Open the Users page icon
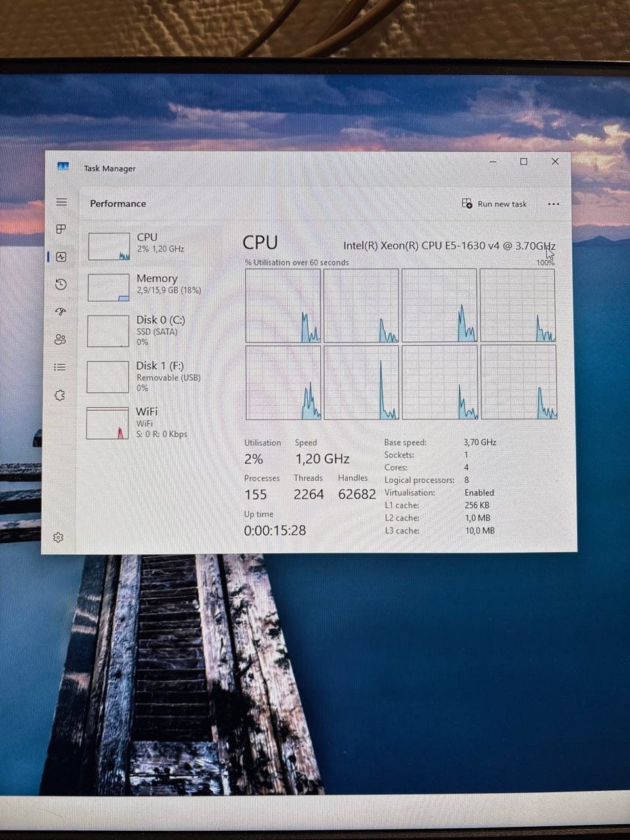 coord(60,339)
